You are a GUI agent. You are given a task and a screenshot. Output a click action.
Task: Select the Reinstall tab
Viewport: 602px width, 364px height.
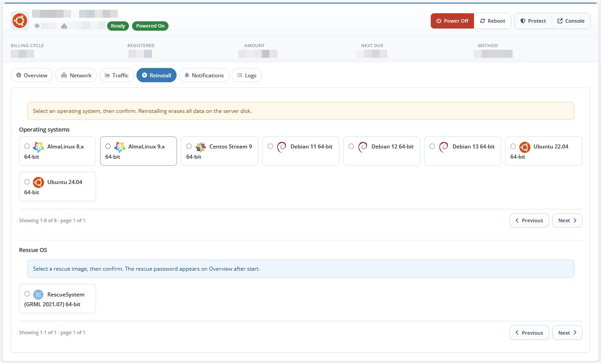click(x=157, y=75)
